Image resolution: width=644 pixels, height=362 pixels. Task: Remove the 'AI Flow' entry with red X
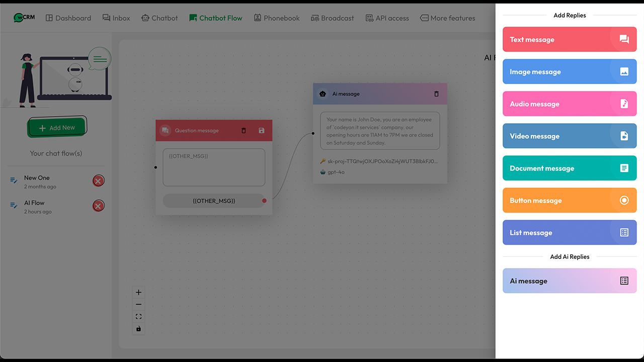pyautogui.click(x=99, y=206)
